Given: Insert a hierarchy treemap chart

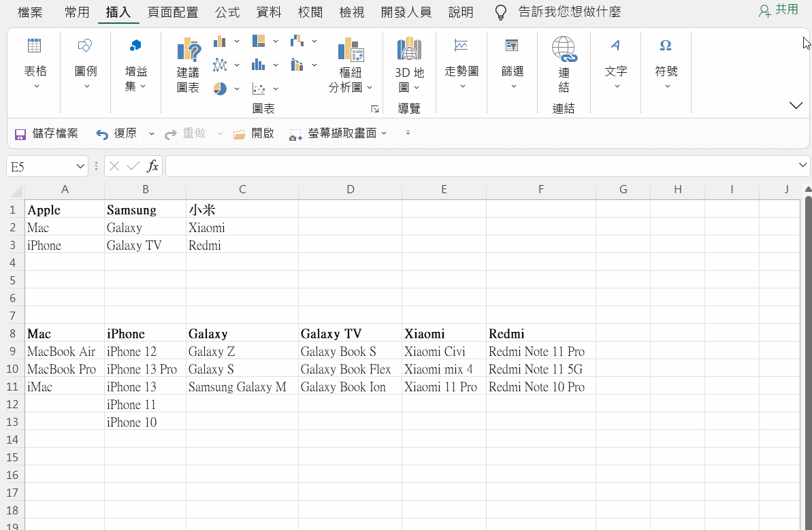Looking at the screenshot, I should (x=259, y=41).
